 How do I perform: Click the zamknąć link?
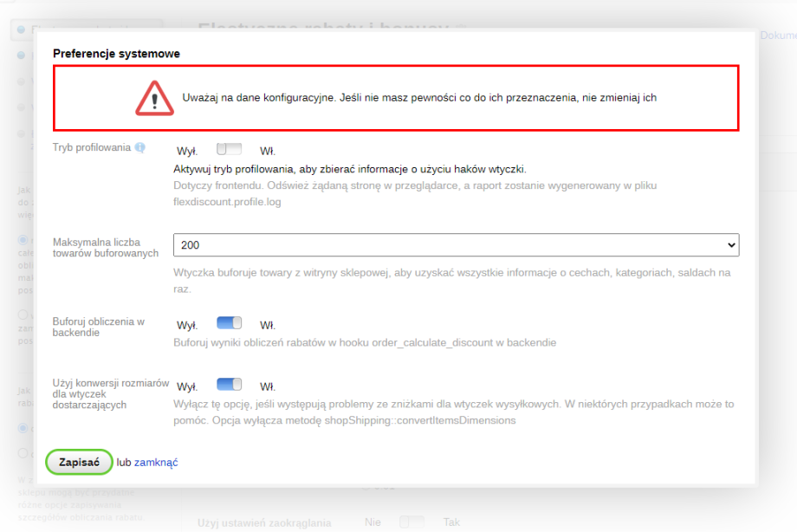click(156, 463)
